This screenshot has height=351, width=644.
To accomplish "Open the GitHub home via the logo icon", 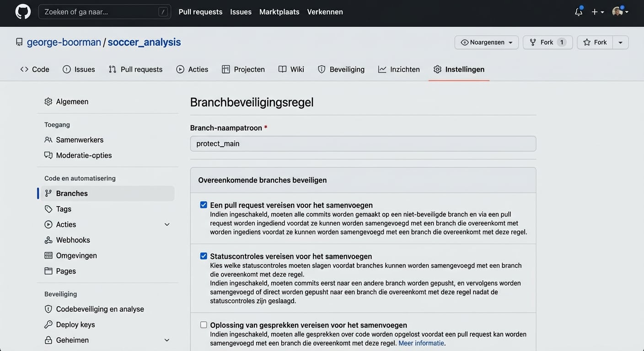I will pyautogui.click(x=22, y=11).
